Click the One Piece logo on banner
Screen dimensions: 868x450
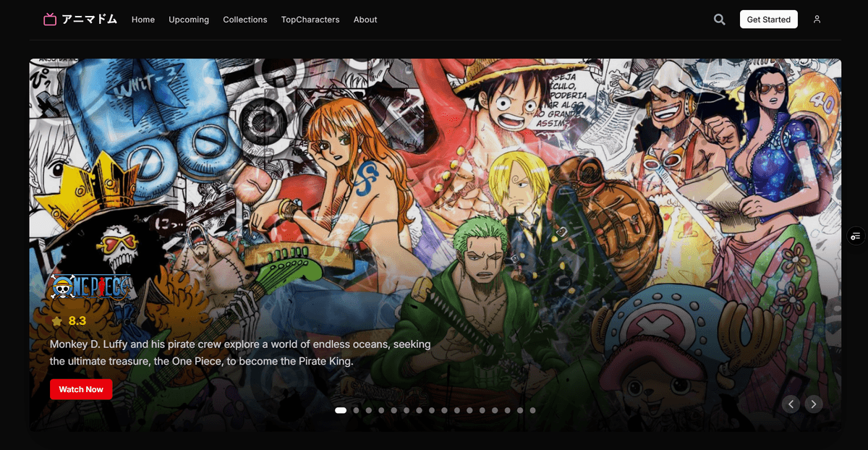pyautogui.click(x=92, y=289)
